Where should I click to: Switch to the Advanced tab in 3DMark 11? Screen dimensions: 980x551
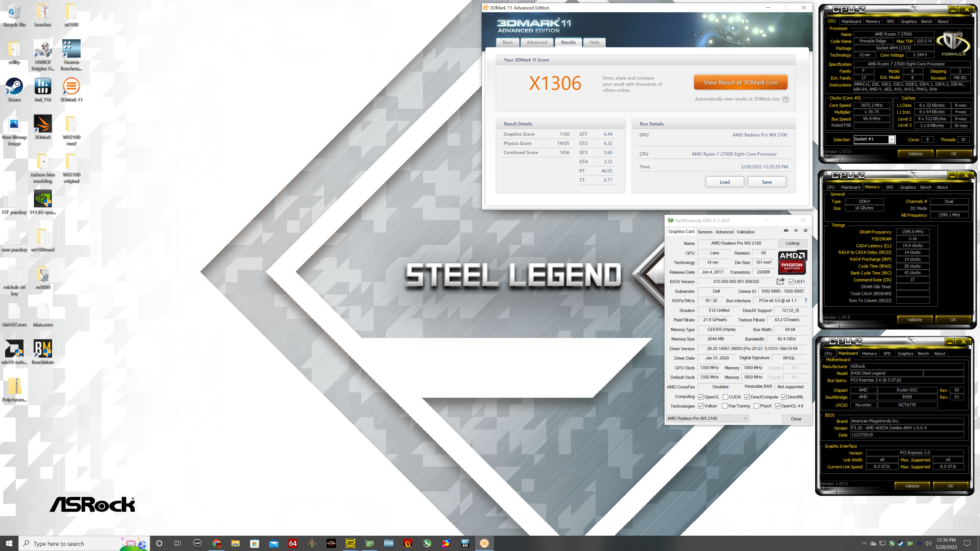[x=537, y=42]
